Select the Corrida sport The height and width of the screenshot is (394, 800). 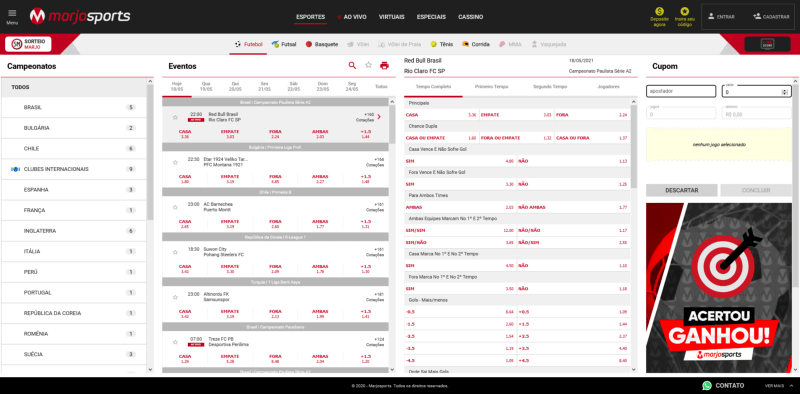pyautogui.click(x=476, y=44)
